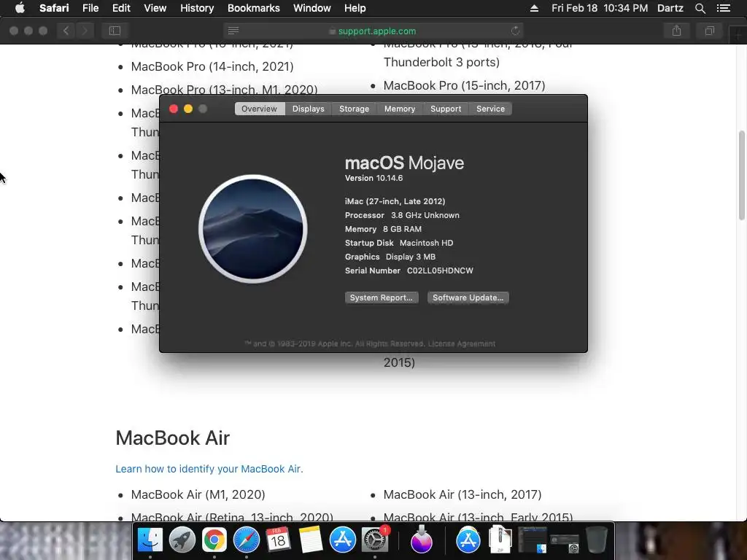Open Finder from the Dock
Image resolution: width=747 pixels, height=560 pixels.
tap(150, 540)
